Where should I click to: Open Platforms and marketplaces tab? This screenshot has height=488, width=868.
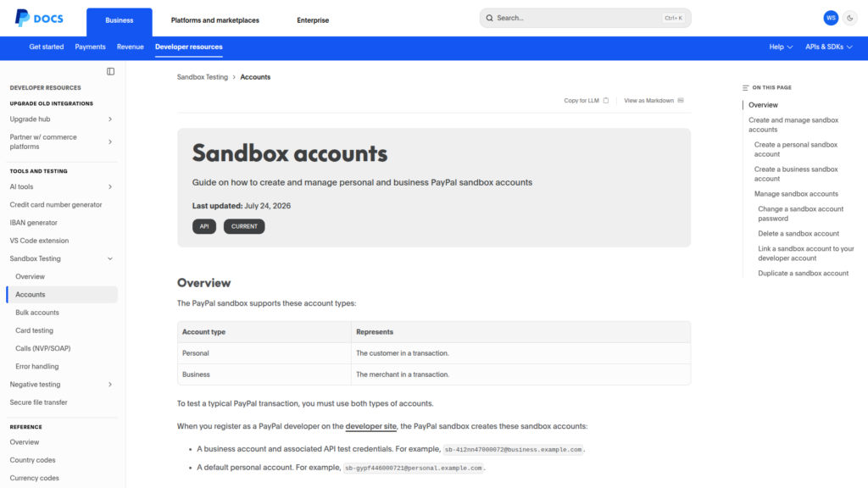click(x=214, y=20)
